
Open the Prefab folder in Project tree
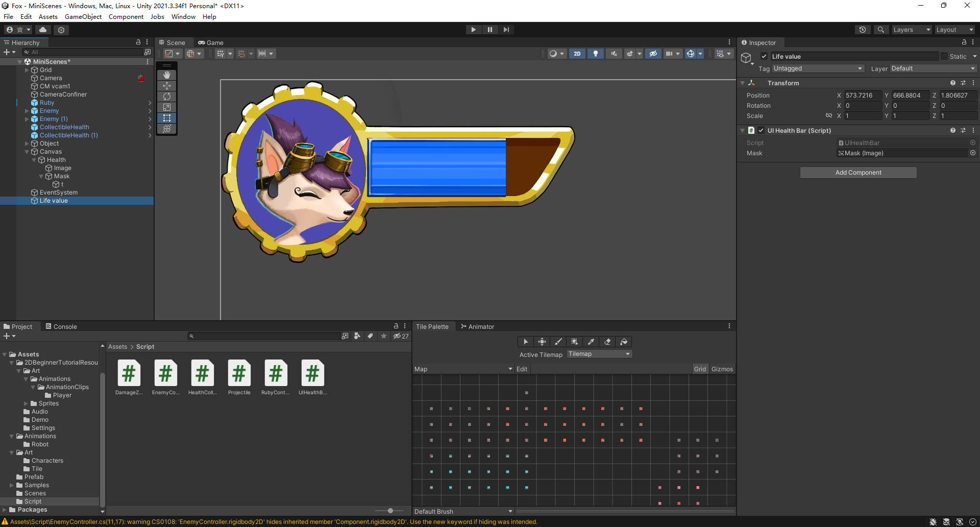(x=34, y=477)
